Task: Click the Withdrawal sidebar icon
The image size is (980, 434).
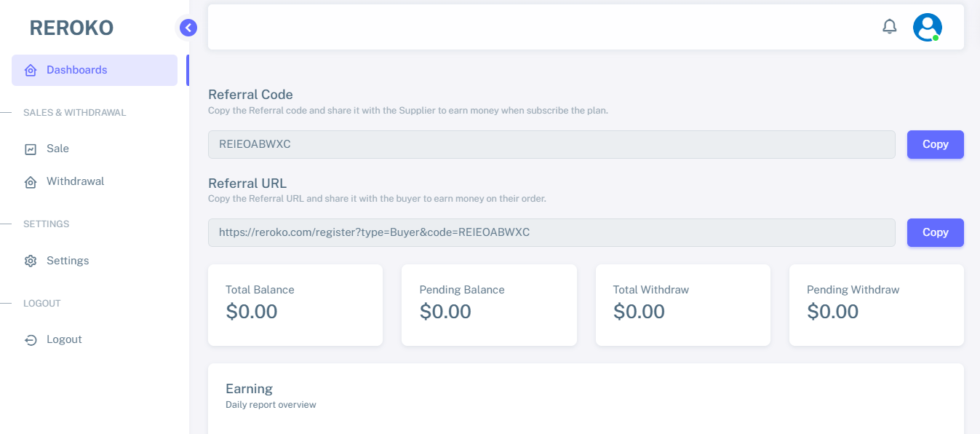Action: click(31, 182)
